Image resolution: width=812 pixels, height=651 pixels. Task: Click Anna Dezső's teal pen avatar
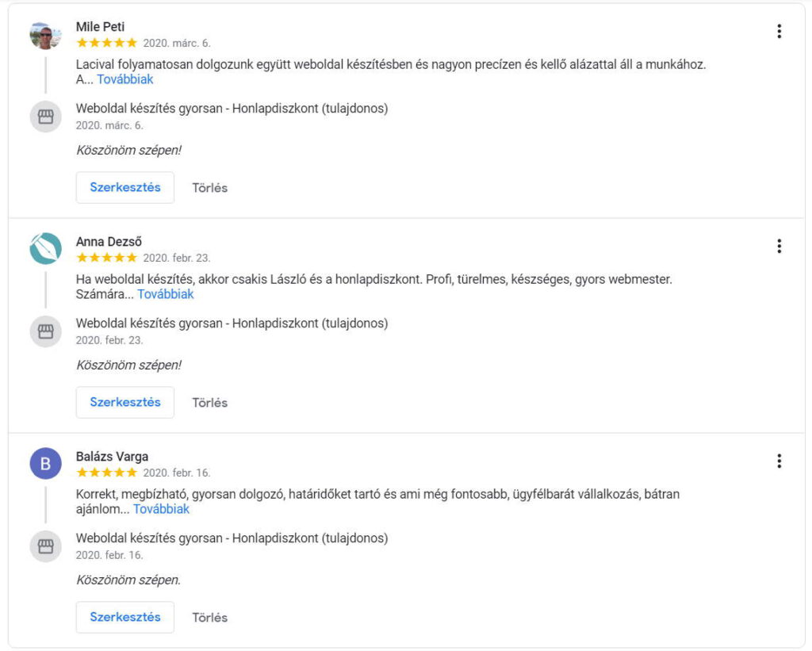(45, 249)
